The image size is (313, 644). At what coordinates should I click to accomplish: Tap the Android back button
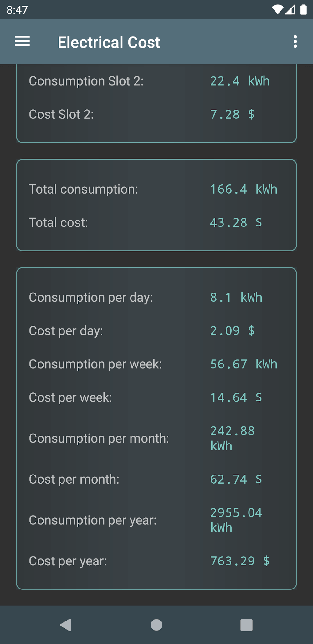point(66,625)
